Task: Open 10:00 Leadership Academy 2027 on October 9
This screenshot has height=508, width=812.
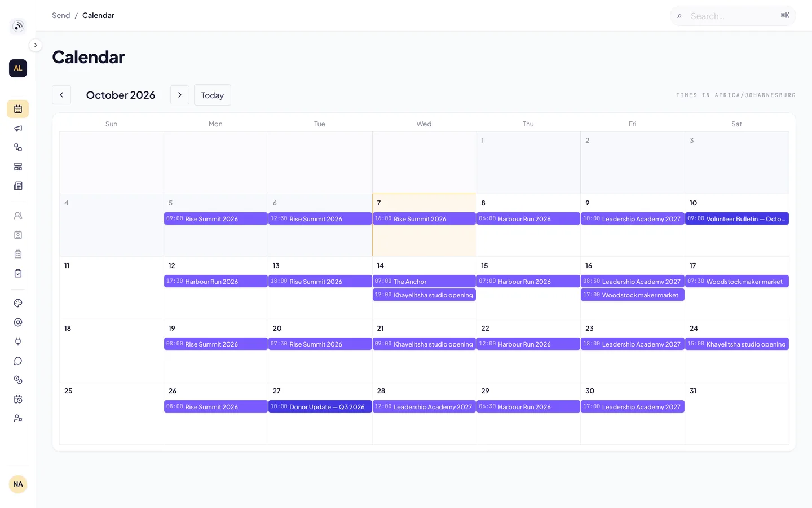Action: 633,218
